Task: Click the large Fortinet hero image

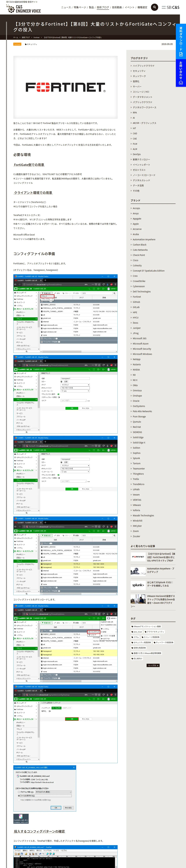Action: point(65,87)
